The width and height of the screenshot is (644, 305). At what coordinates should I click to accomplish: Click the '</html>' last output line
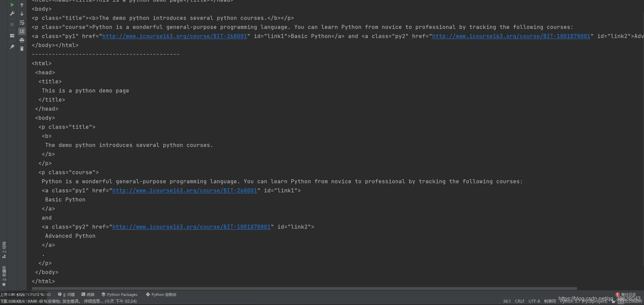point(43,281)
